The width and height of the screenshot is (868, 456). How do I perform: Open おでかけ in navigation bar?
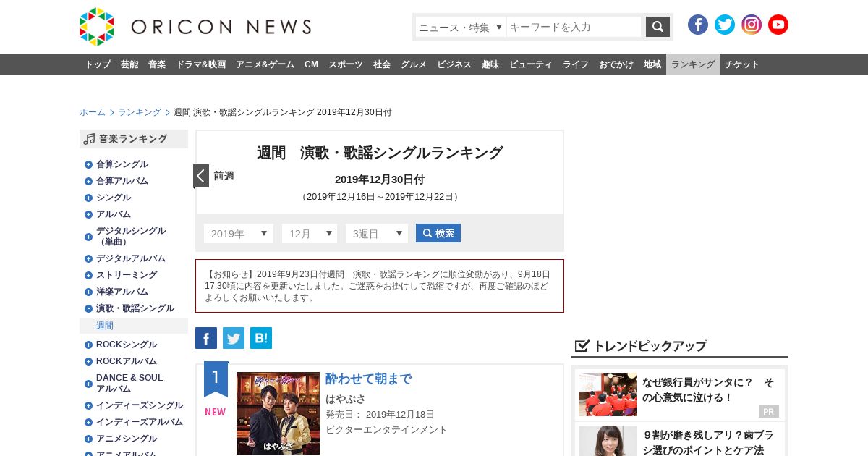point(616,64)
